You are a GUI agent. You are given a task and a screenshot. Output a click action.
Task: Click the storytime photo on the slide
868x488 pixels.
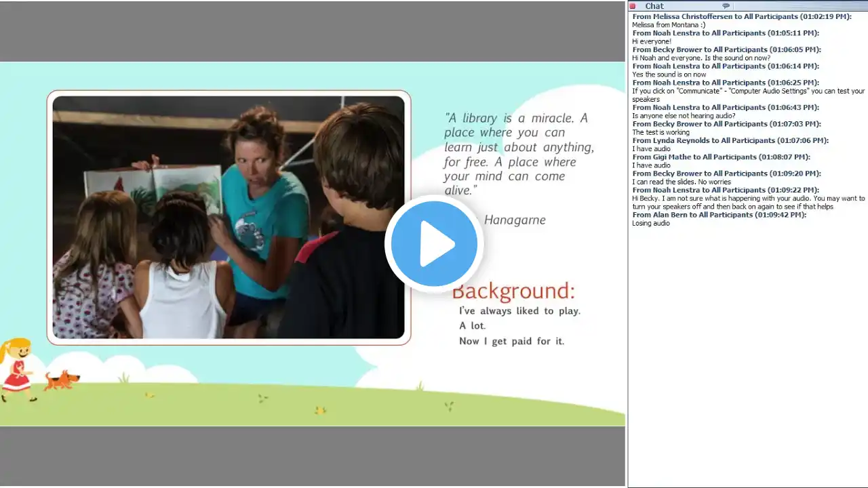pos(229,217)
